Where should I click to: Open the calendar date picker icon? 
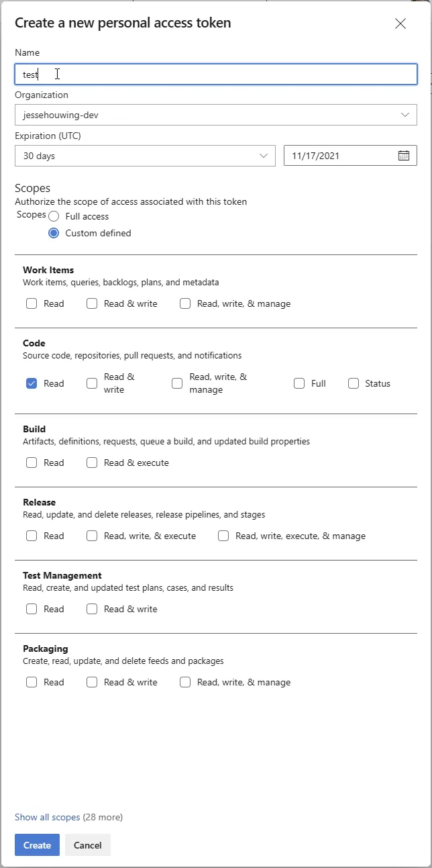(404, 156)
